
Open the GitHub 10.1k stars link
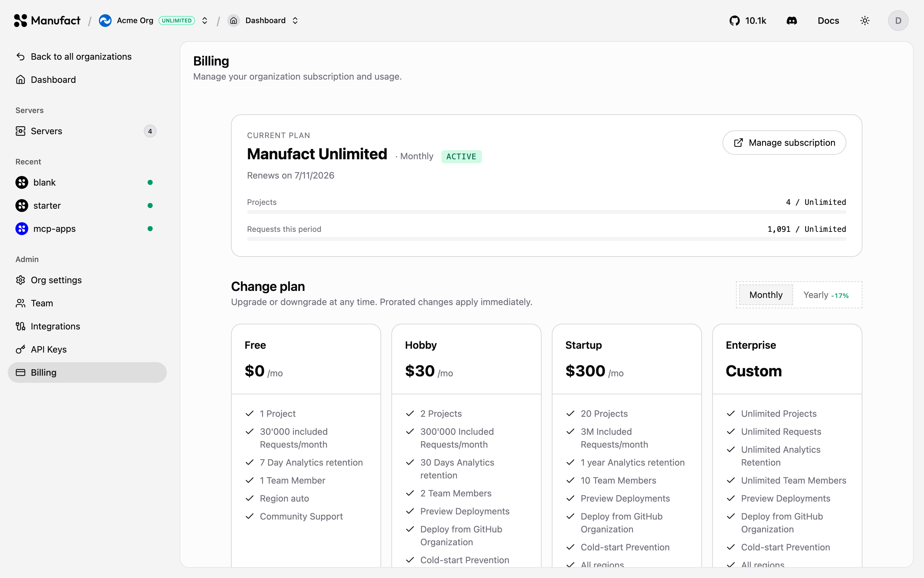pyautogui.click(x=748, y=21)
